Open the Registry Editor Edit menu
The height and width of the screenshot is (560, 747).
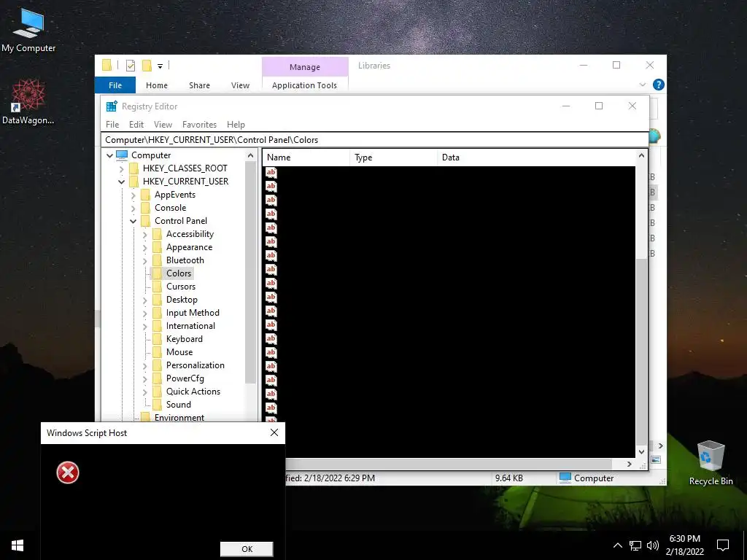point(136,124)
